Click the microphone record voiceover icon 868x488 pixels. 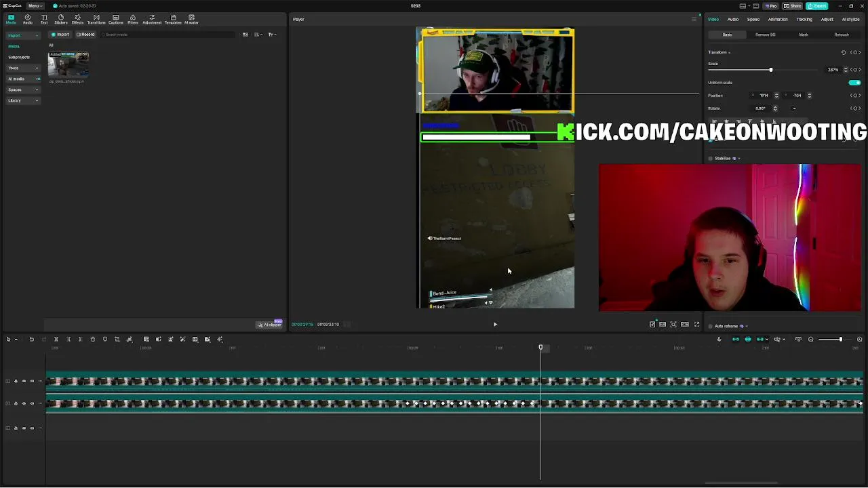(719, 339)
